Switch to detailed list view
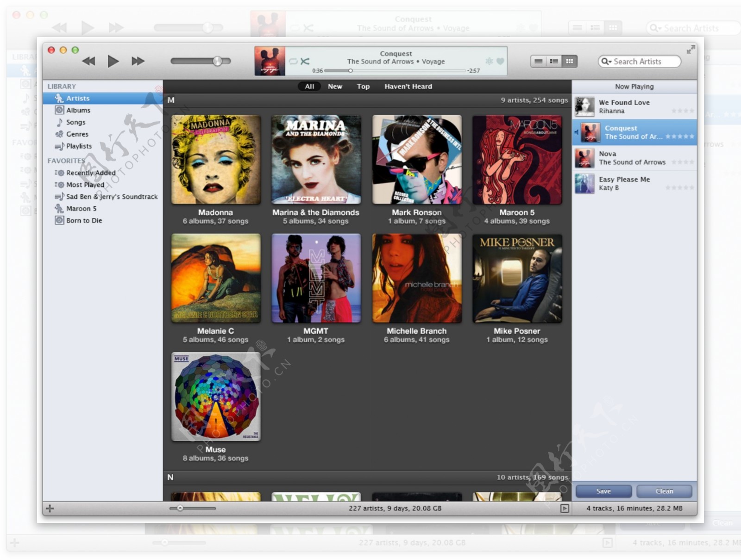741x560 pixels. 554,61
